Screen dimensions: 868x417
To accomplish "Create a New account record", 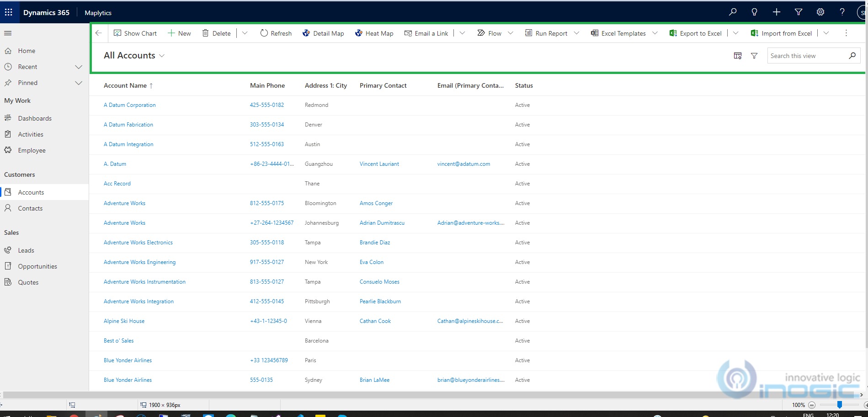I will pos(179,33).
